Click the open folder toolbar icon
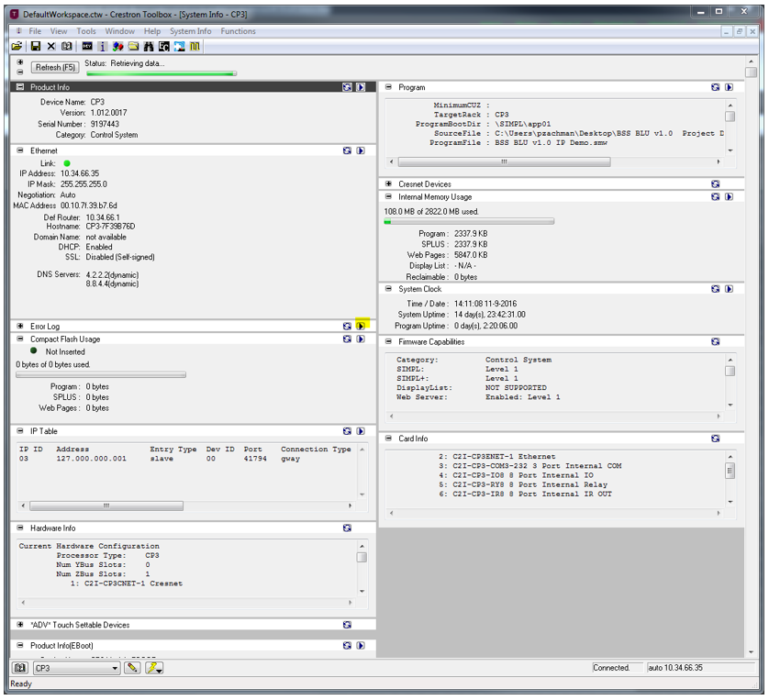The image size is (769, 700). point(17,46)
